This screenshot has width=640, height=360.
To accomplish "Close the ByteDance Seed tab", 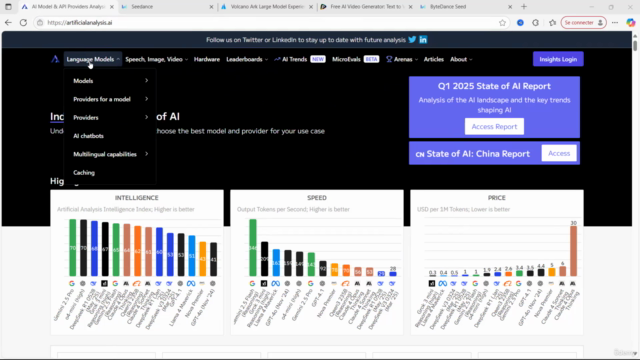I will point(510,7).
